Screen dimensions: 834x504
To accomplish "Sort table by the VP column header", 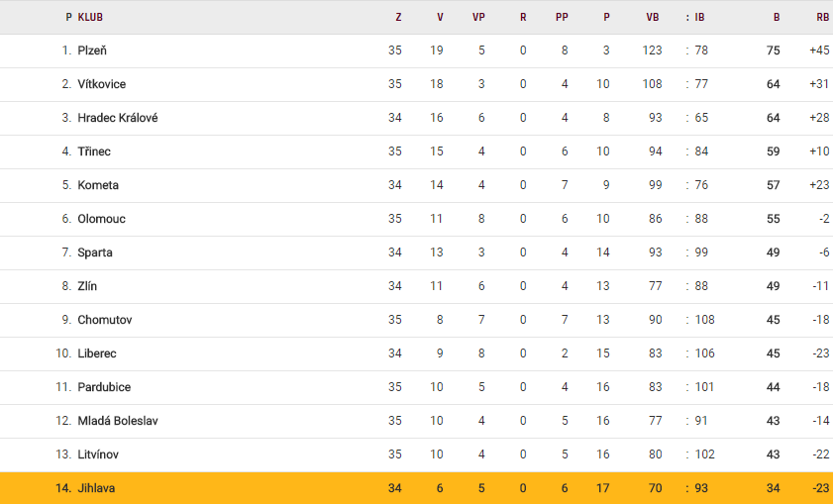I will pyautogui.click(x=478, y=17).
